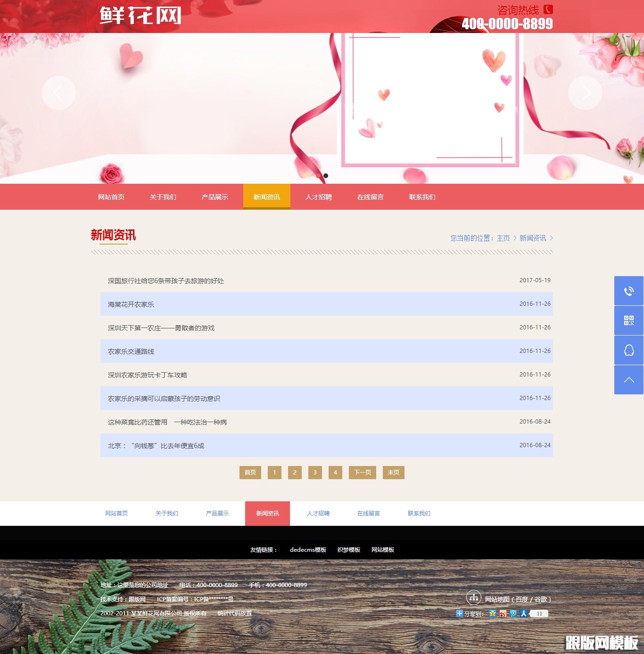644x654 pixels.
Task: Click the blue plus share icon in footer
Action: pos(460,613)
